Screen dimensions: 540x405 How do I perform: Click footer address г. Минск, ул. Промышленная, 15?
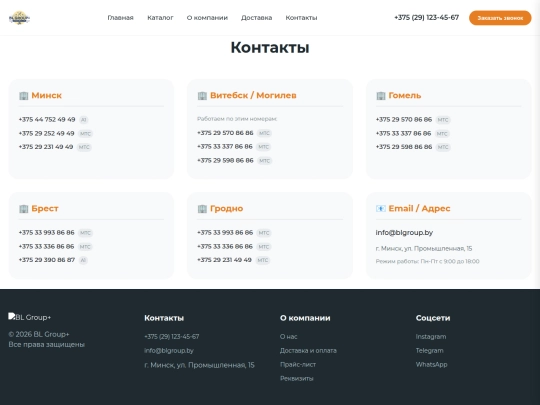199,365
